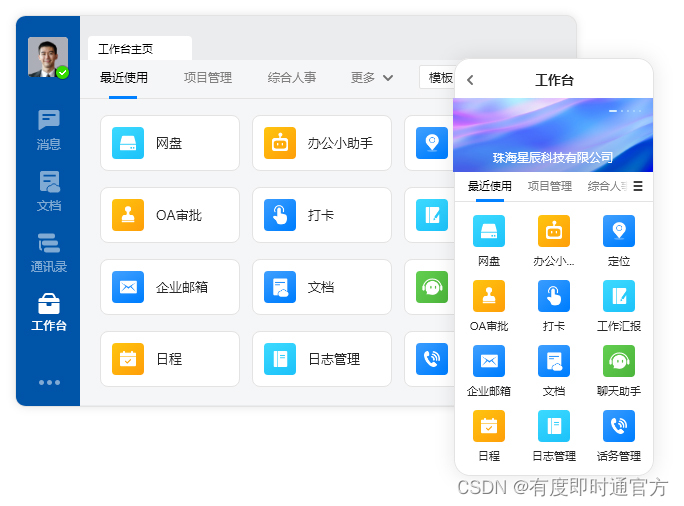Click the 模板 button
The width and height of the screenshot is (684, 506).
[x=437, y=78]
